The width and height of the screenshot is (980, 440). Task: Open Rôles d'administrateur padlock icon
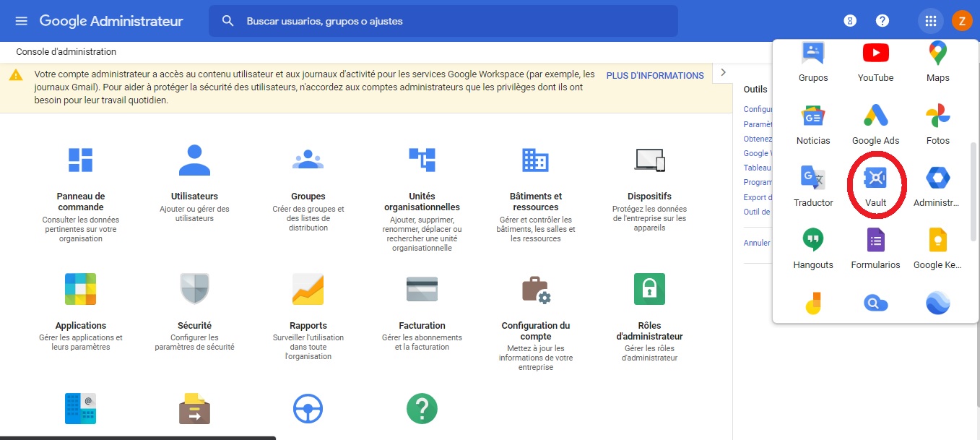[x=649, y=289]
